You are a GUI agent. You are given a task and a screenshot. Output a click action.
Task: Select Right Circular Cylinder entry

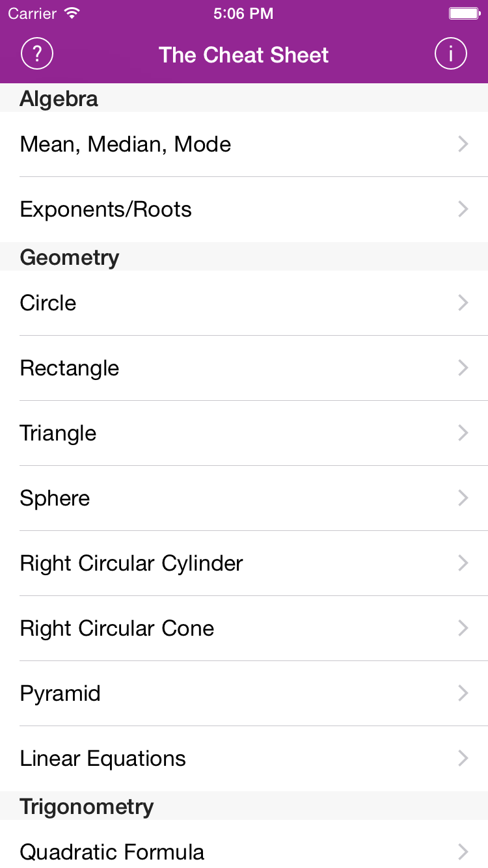click(131, 563)
